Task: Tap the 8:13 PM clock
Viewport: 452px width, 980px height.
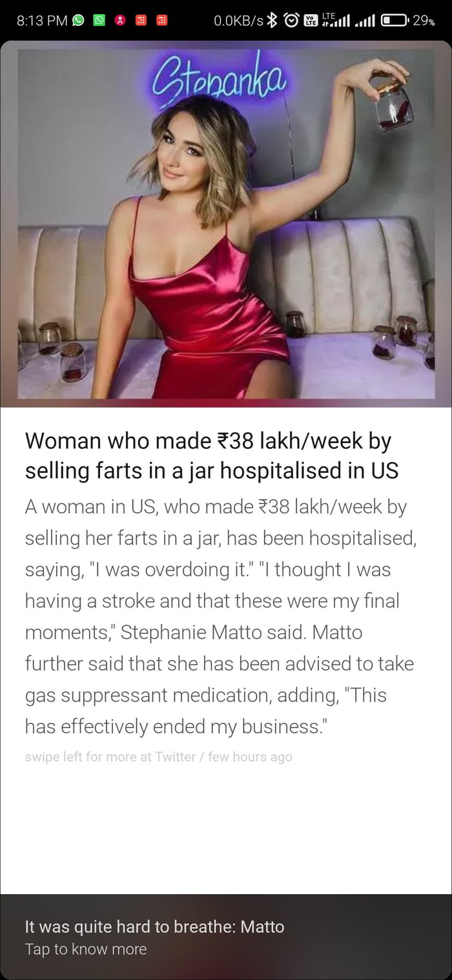Action: 42,21
